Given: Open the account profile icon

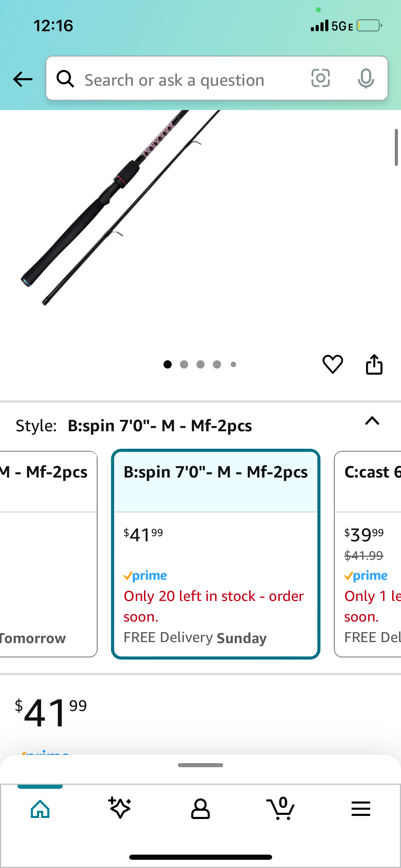Looking at the screenshot, I should [200, 809].
